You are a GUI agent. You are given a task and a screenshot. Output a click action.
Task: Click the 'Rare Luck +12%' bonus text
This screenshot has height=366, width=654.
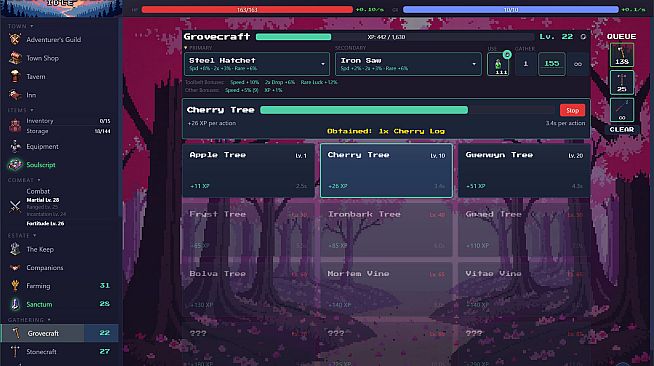[319, 83]
